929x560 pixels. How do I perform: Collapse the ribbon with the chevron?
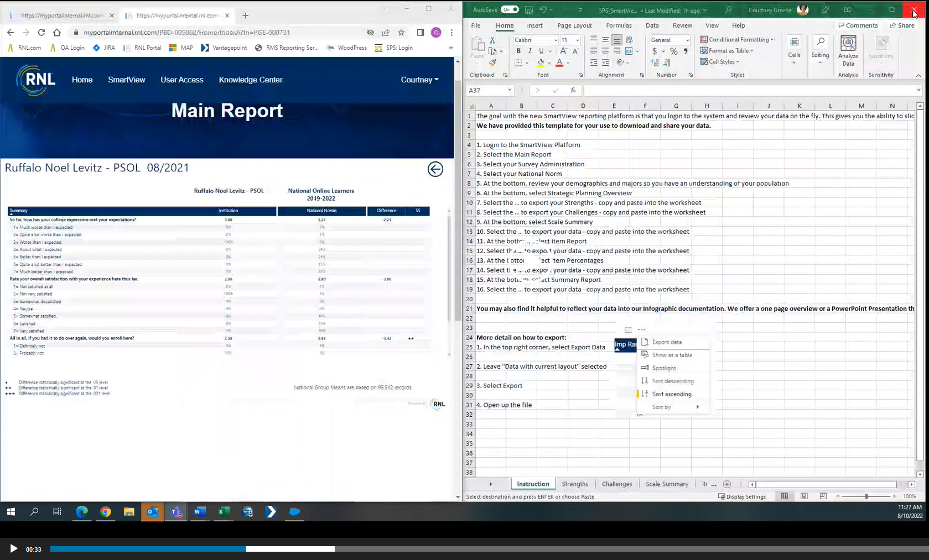[x=918, y=75]
